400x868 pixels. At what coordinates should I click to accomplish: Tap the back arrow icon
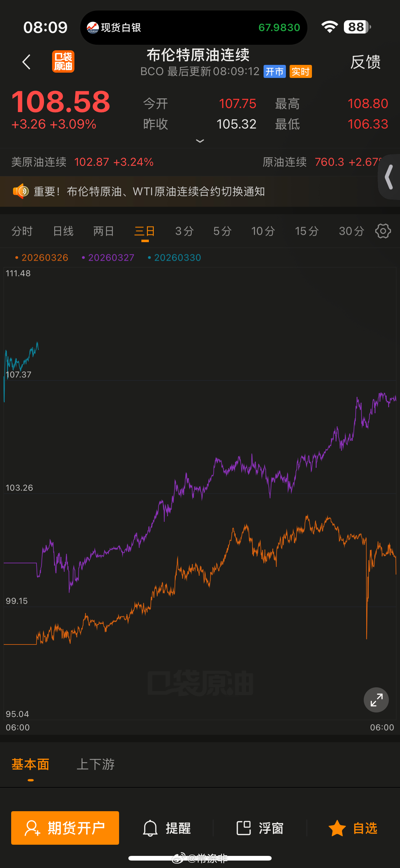pyautogui.click(x=26, y=62)
